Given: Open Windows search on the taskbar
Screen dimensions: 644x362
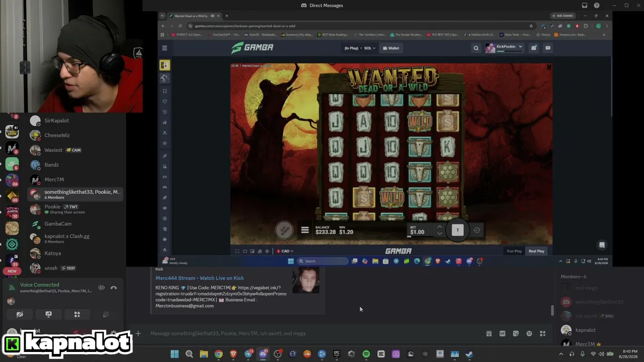Looking at the screenshot, I should click(x=189, y=354).
